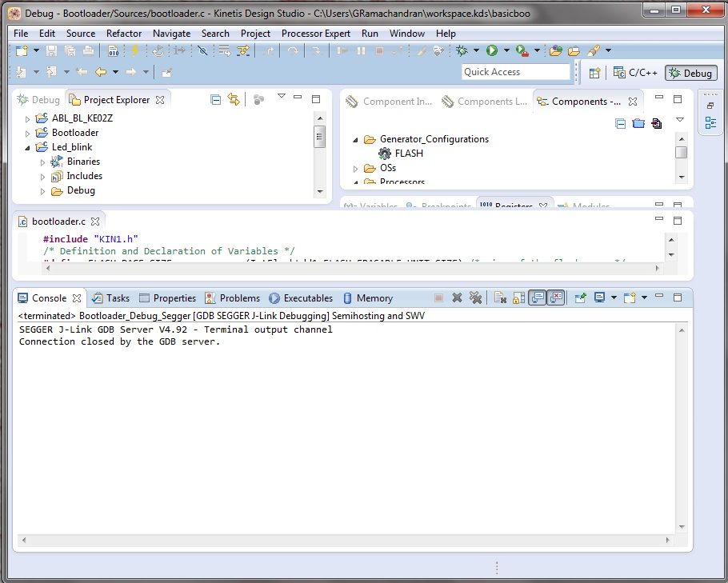728x583 pixels.
Task: Switch to the Memory tab
Action: (x=368, y=298)
